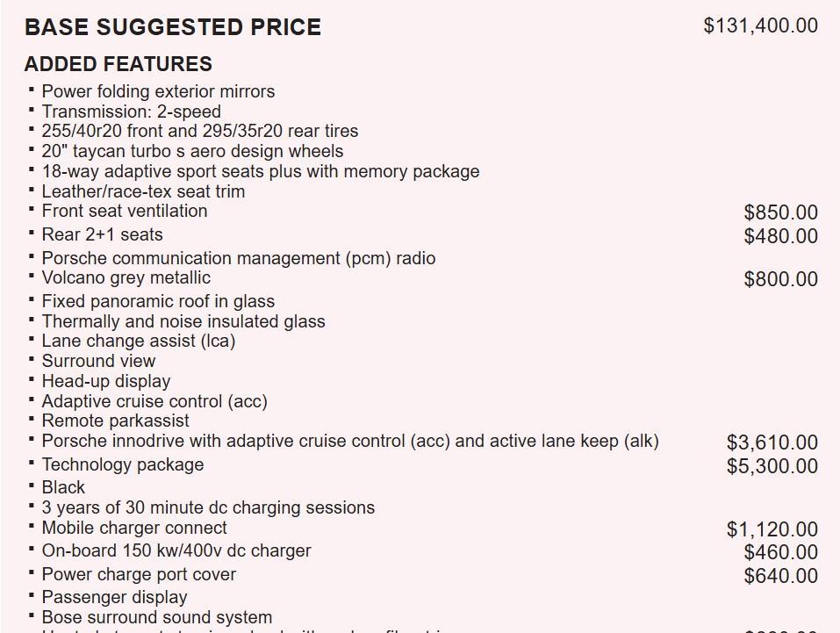Viewport: 840px width, 633px height.
Task: Select the Front seat ventilation feature
Action: 125,211
